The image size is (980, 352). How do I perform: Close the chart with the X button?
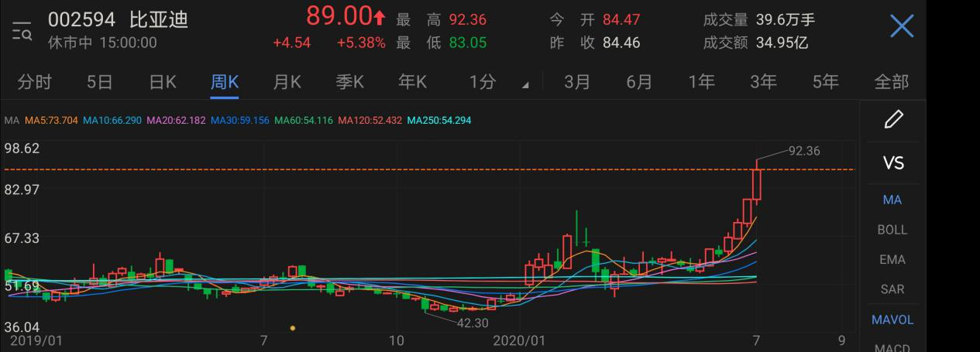(x=902, y=27)
